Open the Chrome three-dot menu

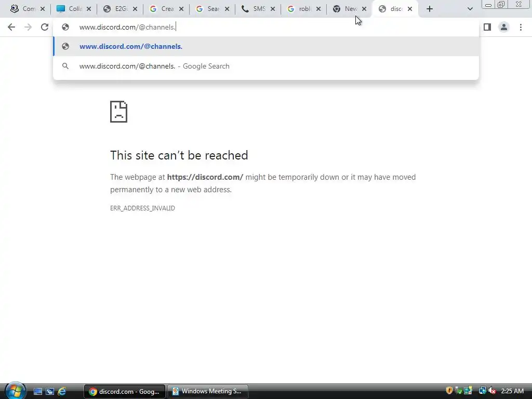tap(521, 27)
